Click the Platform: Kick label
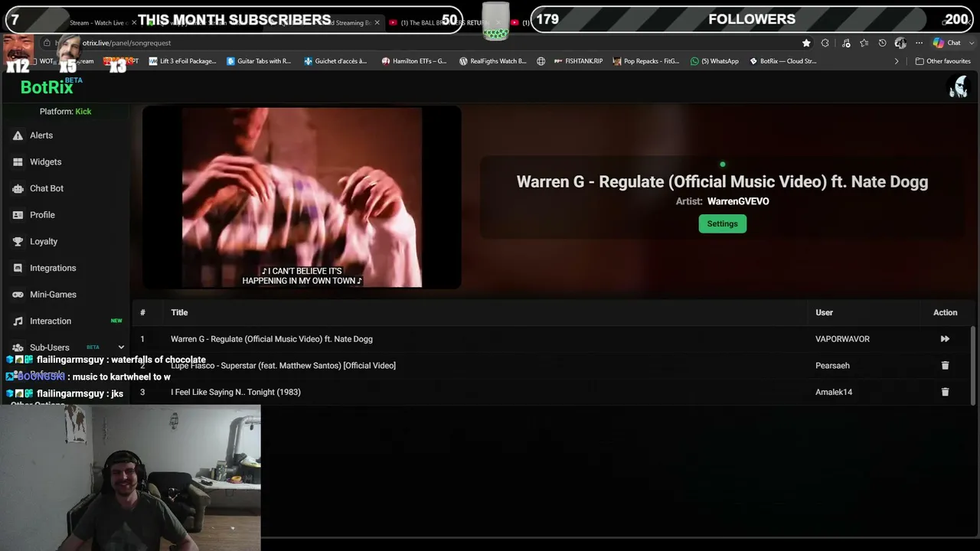The width and height of the screenshot is (980, 551). tap(65, 112)
